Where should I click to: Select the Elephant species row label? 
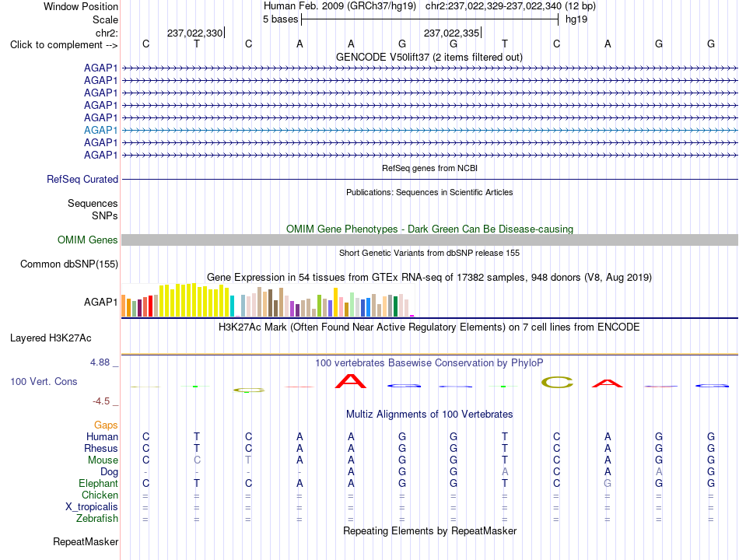(x=98, y=484)
